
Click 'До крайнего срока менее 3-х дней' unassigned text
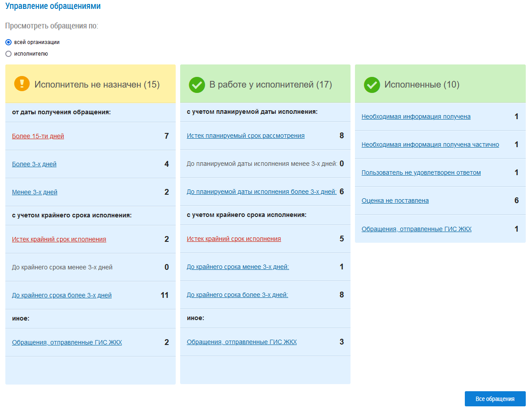pyautogui.click(x=62, y=267)
